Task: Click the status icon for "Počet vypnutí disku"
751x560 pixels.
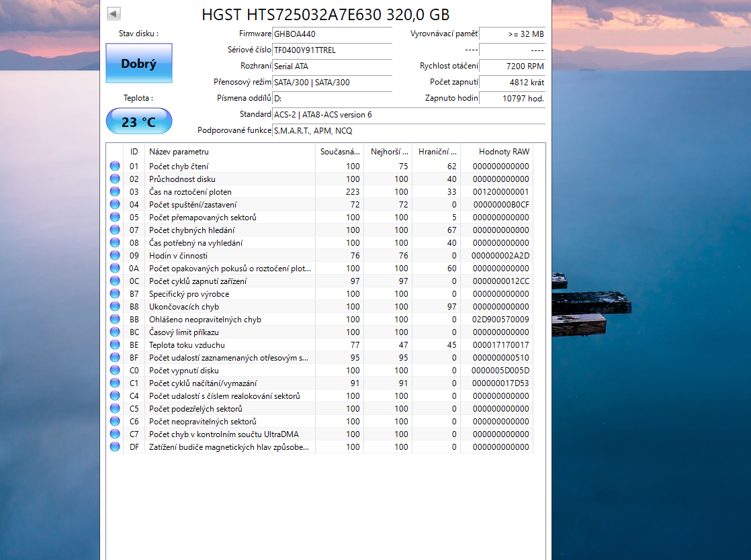Action: point(114,370)
